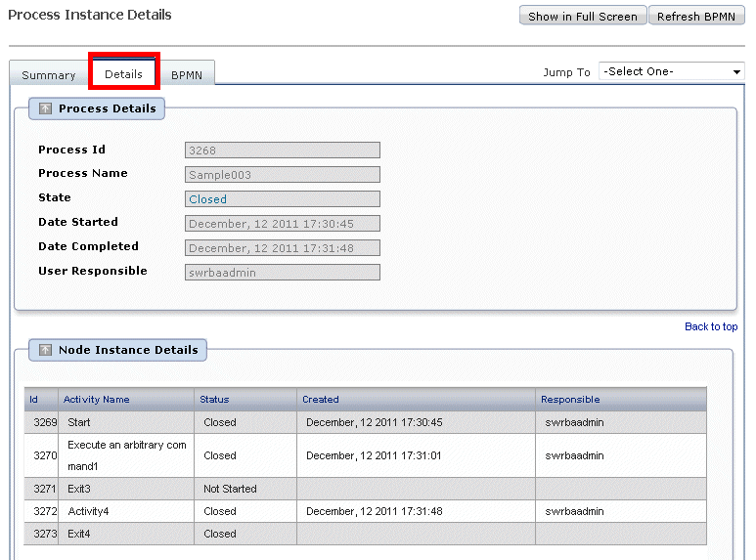
Task: Click the Refresh BPMN button
Action: [696, 17]
